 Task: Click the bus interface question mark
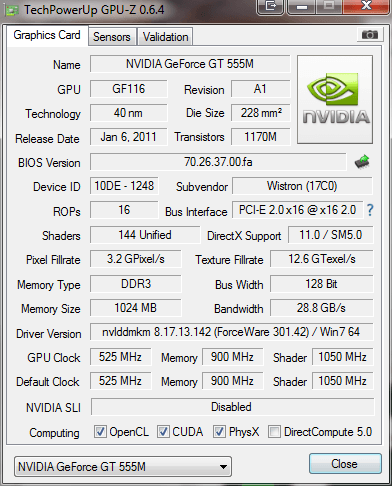pos(370,210)
